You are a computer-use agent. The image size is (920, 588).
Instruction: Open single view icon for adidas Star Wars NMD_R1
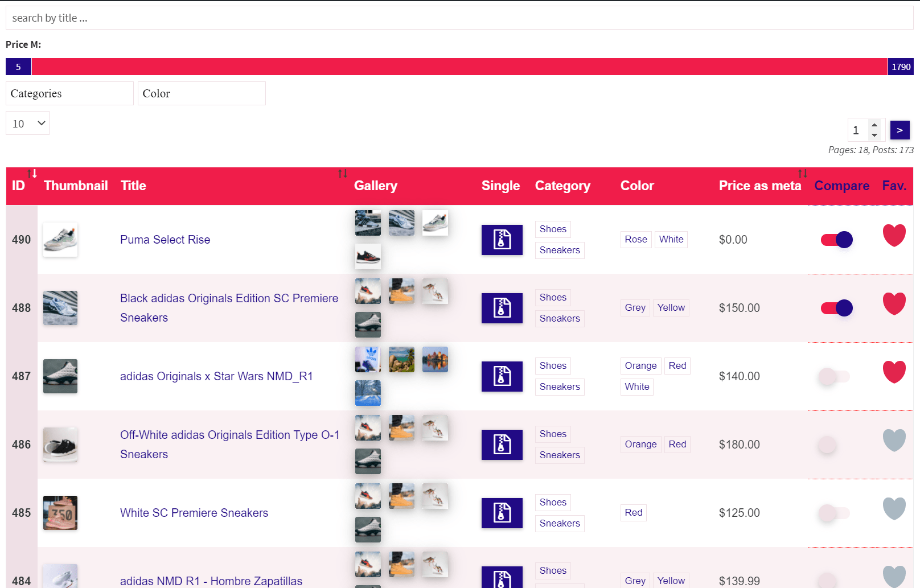click(x=502, y=376)
